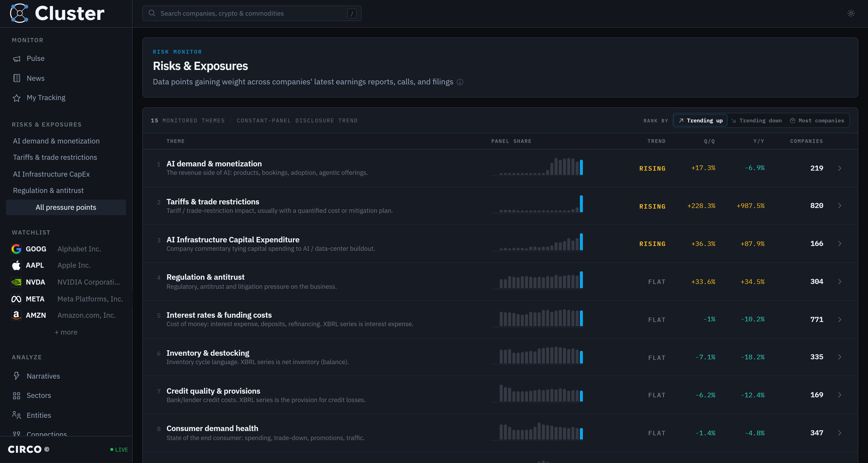The width and height of the screenshot is (868, 463).
Task: Open the Narratives lightning icon
Action: point(16,376)
